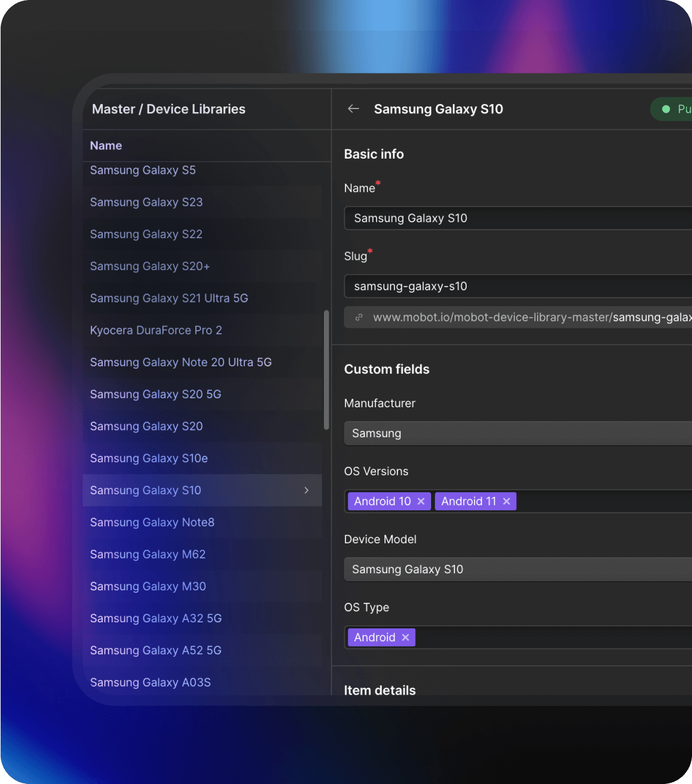Open the chevron on Samsung Galaxy S10 row
This screenshot has width=692, height=784.
point(306,490)
